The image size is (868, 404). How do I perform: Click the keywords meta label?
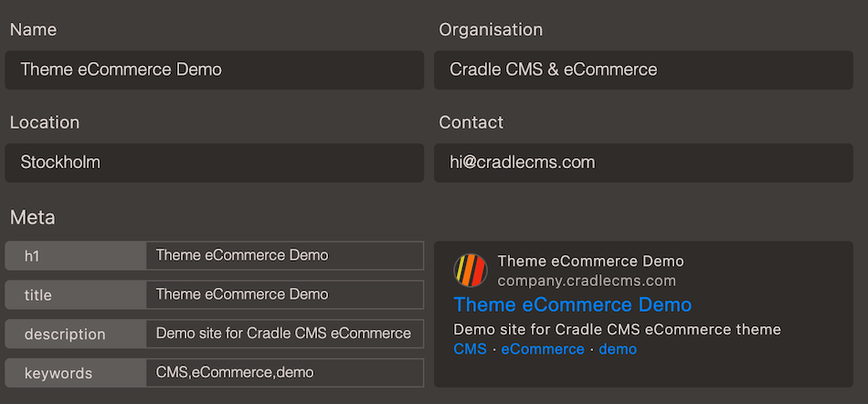point(76,373)
